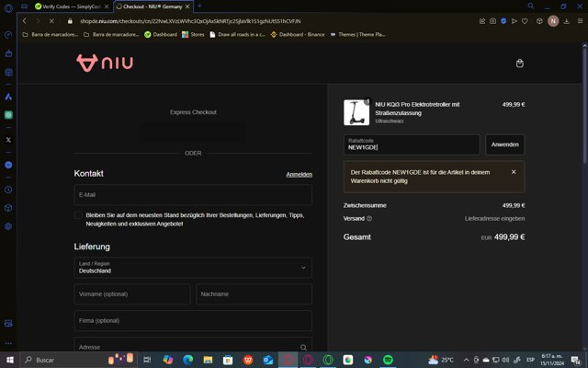Open the Aria AI sidebar icon
Viewport: 588px width, 368px height.
[8, 97]
